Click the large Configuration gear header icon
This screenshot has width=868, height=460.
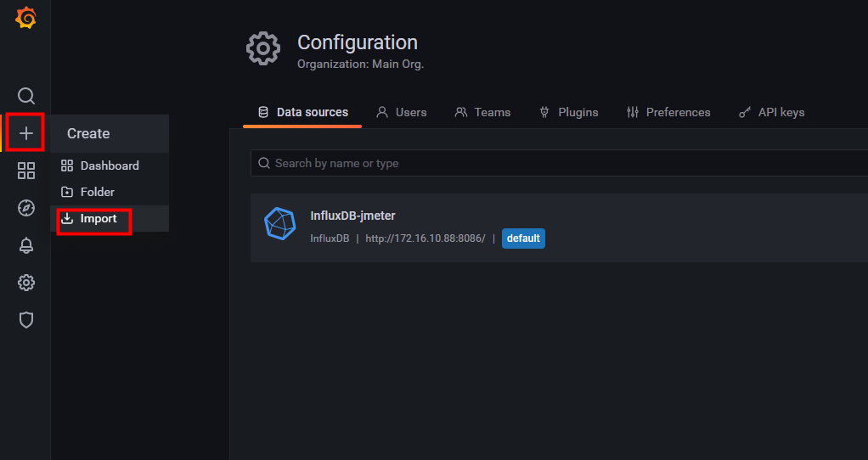263,48
